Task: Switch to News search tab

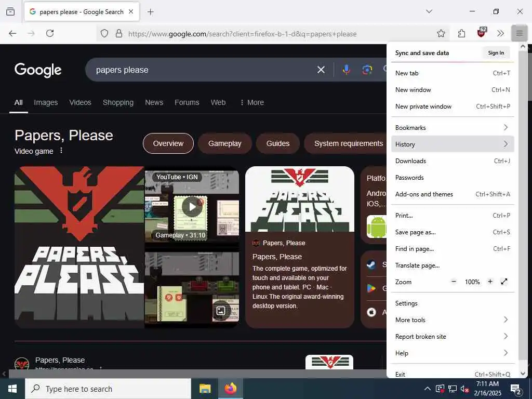Action: (x=154, y=102)
